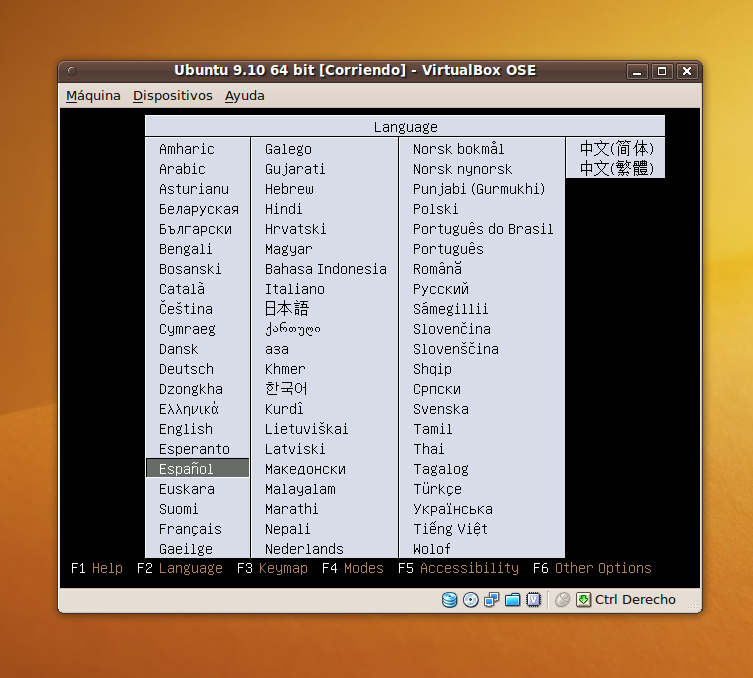753x678 pixels.
Task: Choose Русский language
Action: click(x=441, y=289)
